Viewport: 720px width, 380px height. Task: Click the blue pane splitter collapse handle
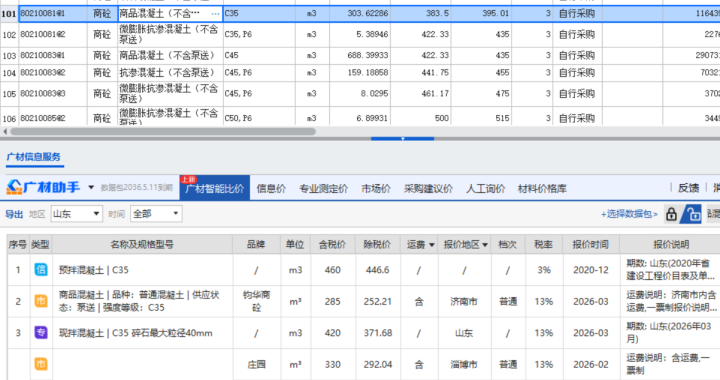pyautogui.click(x=402, y=138)
